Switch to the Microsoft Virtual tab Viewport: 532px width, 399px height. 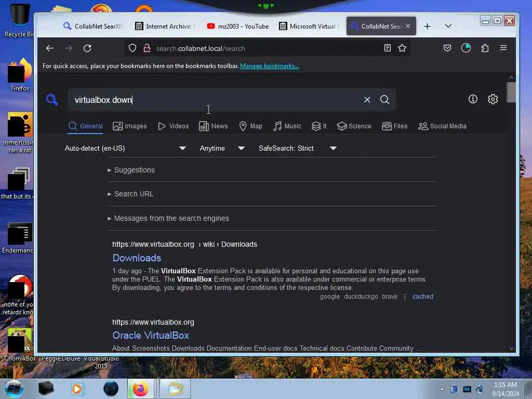tap(308, 26)
